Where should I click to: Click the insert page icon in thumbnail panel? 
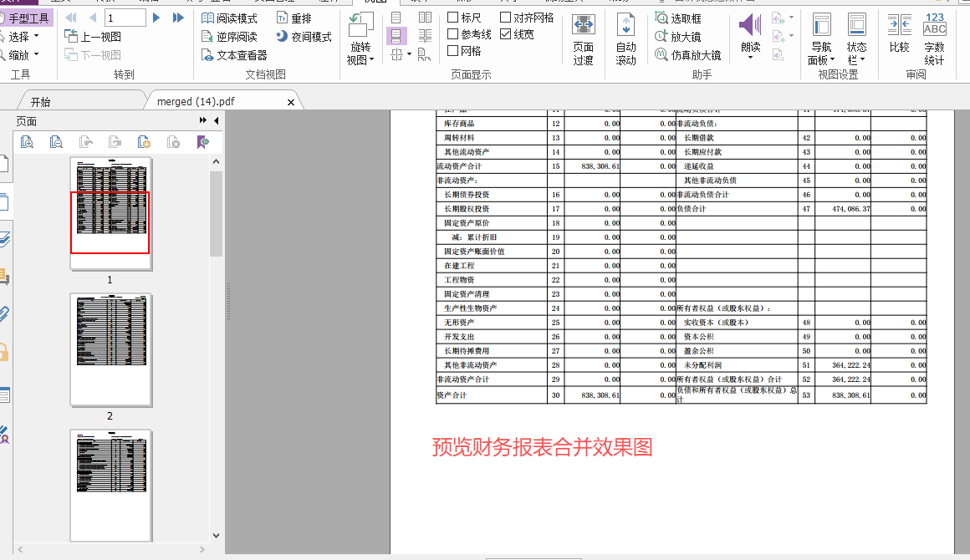pyautogui.click(x=144, y=142)
